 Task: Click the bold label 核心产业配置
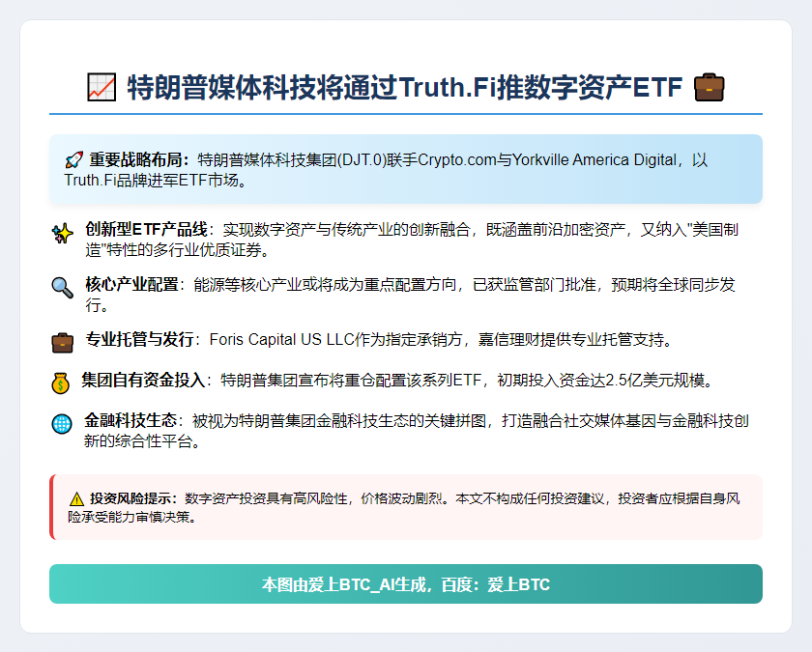click(x=131, y=285)
